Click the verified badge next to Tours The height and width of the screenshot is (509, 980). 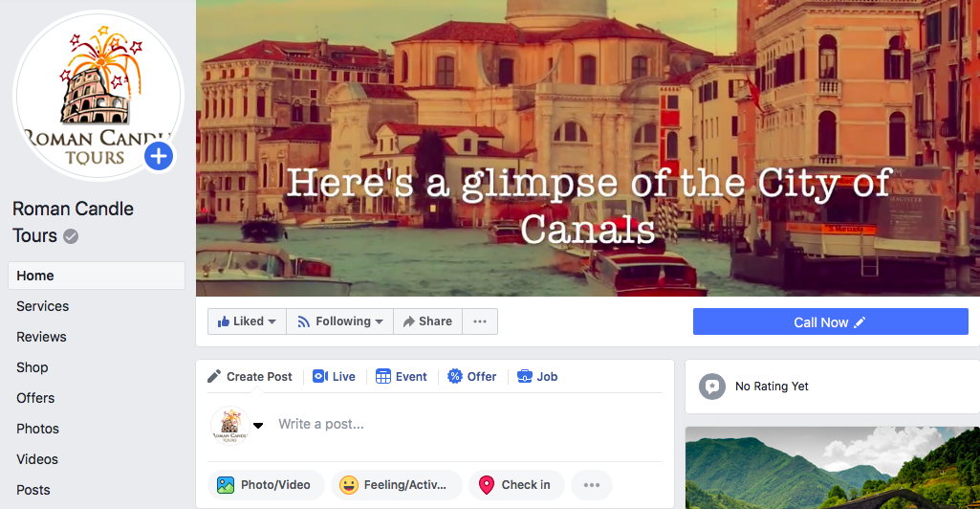click(72, 236)
